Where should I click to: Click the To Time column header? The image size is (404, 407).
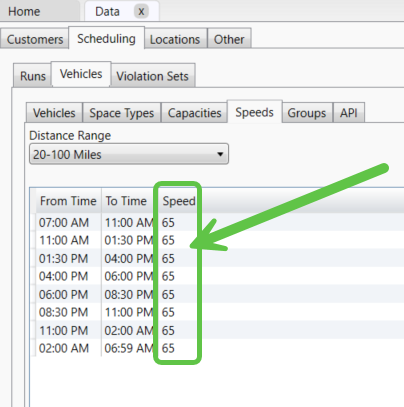point(127,201)
